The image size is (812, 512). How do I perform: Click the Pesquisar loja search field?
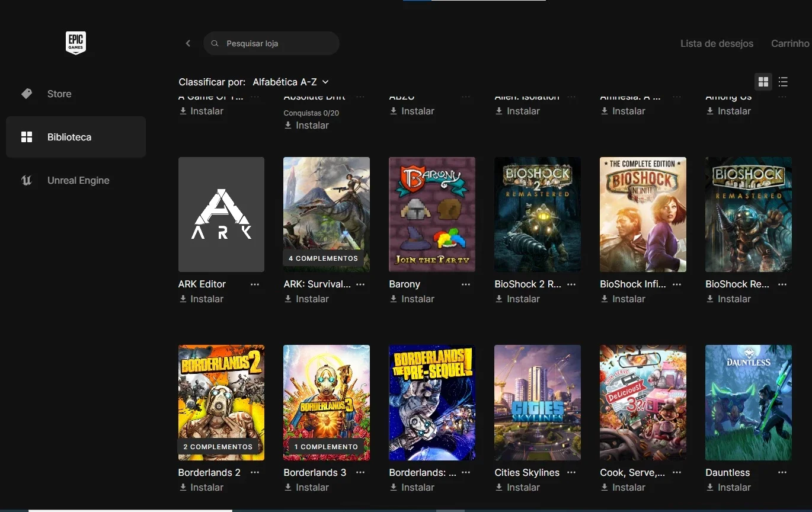[271, 43]
